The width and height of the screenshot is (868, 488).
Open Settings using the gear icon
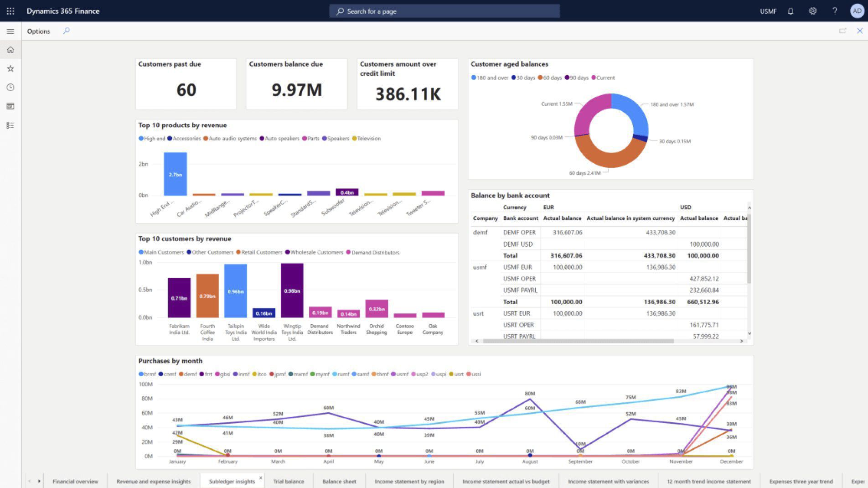pos(812,10)
